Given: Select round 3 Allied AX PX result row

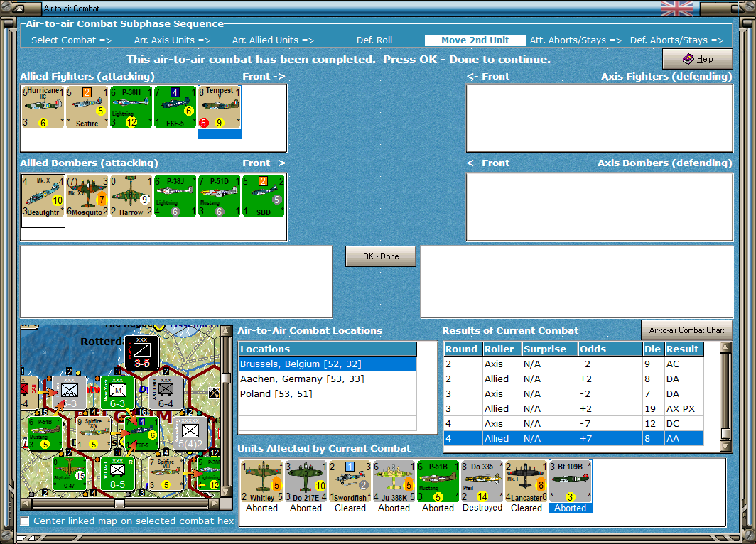Looking at the screenshot, I should coord(573,408).
